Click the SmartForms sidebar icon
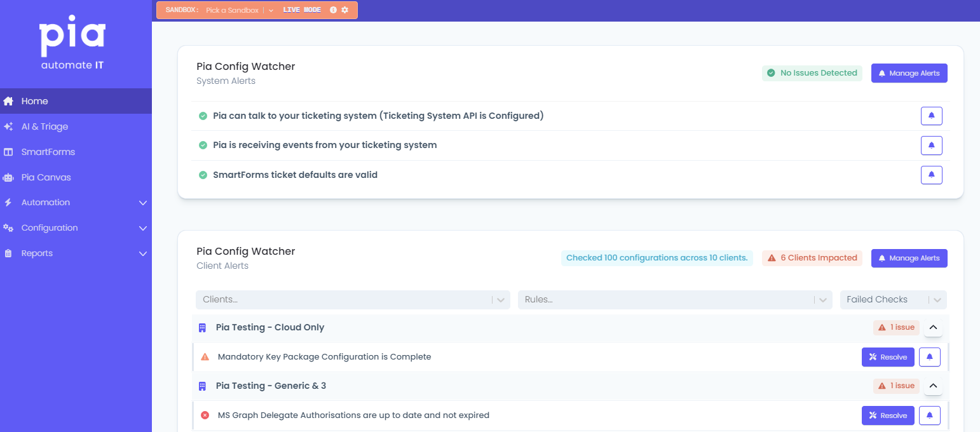Viewport: 980px width, 432px height. [x=8, y=152]
